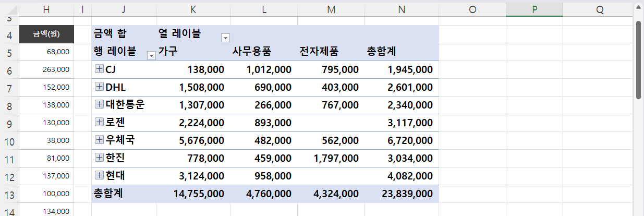This screenshot has height=216, width=644.
Task: Select column O header
Action: (x=472, y=9)
